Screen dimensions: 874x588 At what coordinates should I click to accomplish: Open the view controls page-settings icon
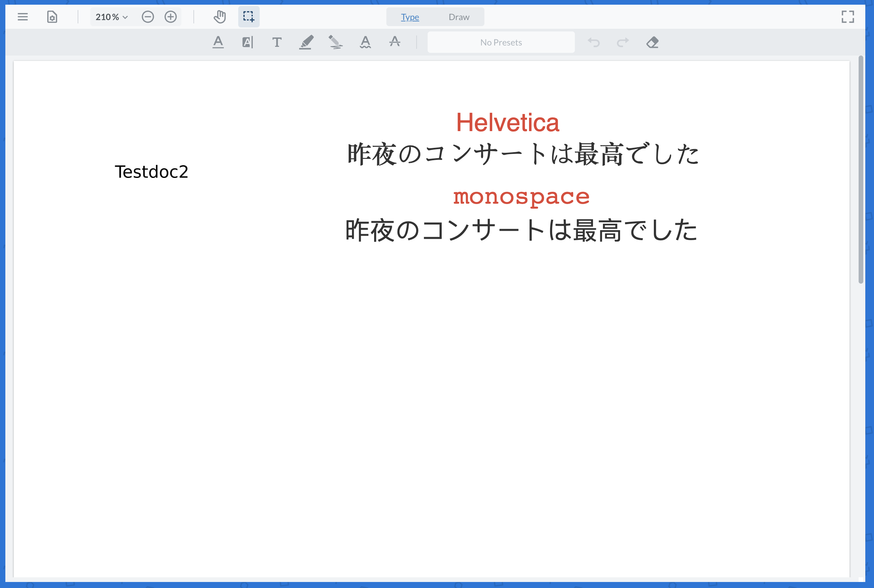coord(52,17)
